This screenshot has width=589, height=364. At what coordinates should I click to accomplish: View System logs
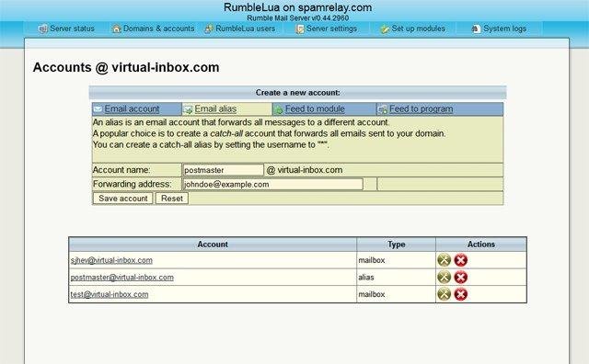pyautogui.click(x=504, y=28)
